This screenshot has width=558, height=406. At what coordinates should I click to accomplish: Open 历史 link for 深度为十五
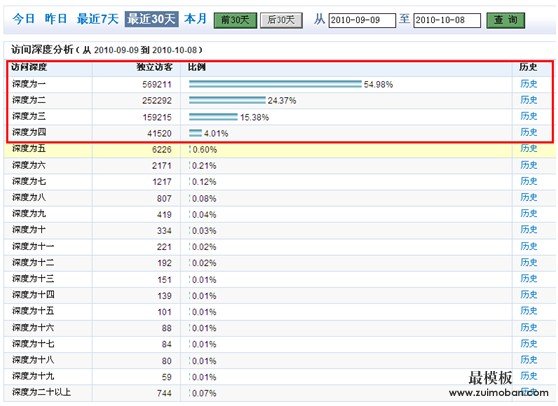(x=528, y=311)
